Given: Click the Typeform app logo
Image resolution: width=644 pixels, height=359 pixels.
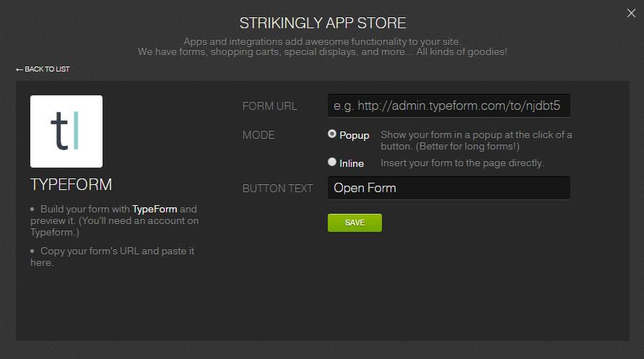Looking at the screenshot, I should [x=66, y=131].
